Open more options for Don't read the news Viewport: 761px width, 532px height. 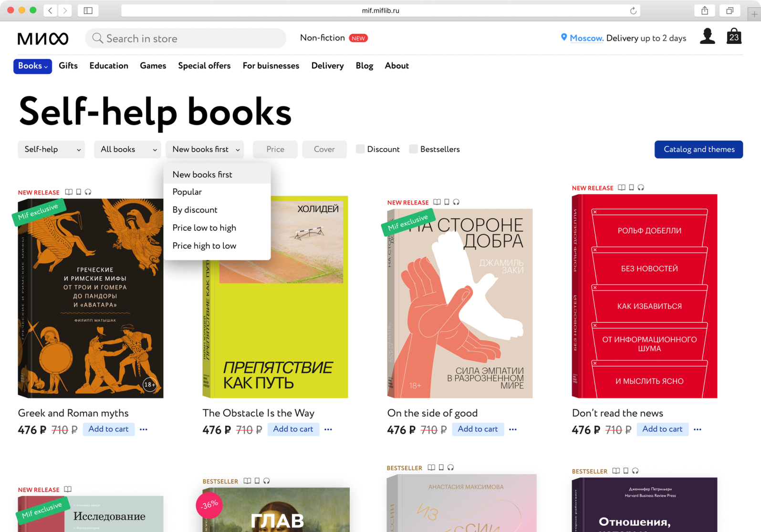698,430
